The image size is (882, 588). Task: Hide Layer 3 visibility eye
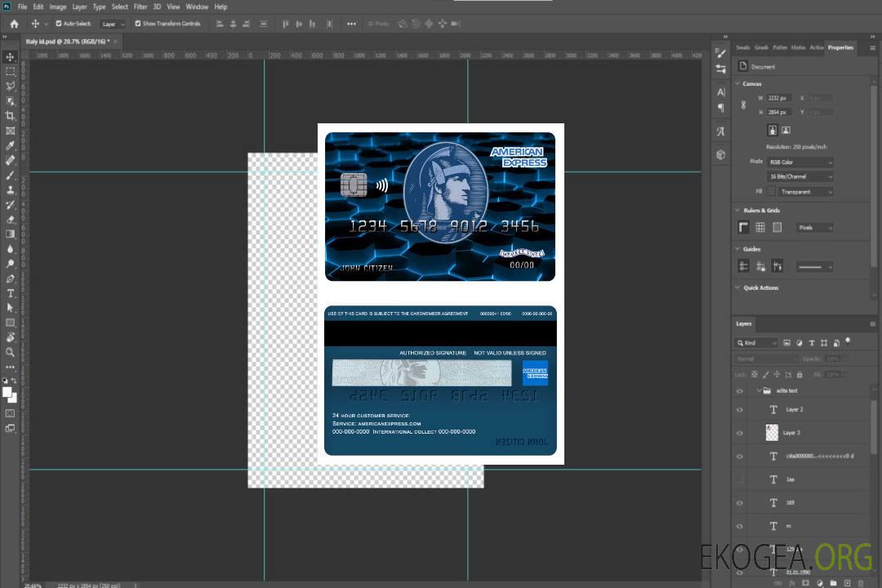[740, 434]
